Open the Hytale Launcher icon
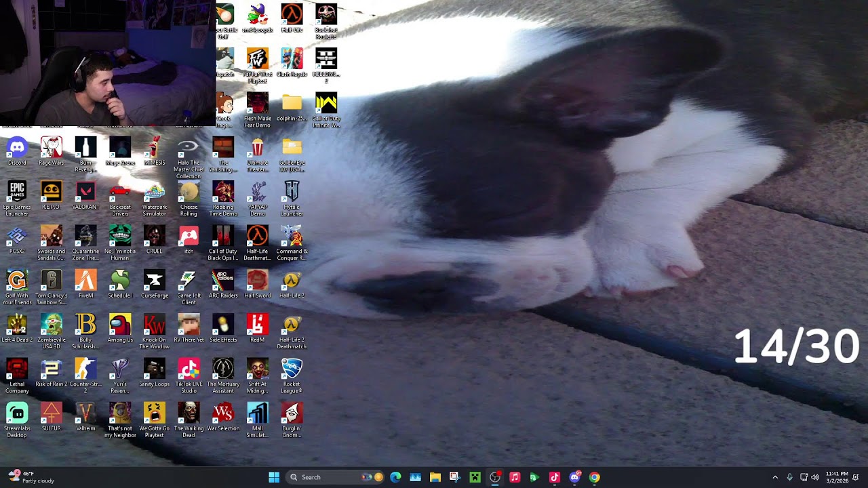868x488 pixels. click(292, 199)
